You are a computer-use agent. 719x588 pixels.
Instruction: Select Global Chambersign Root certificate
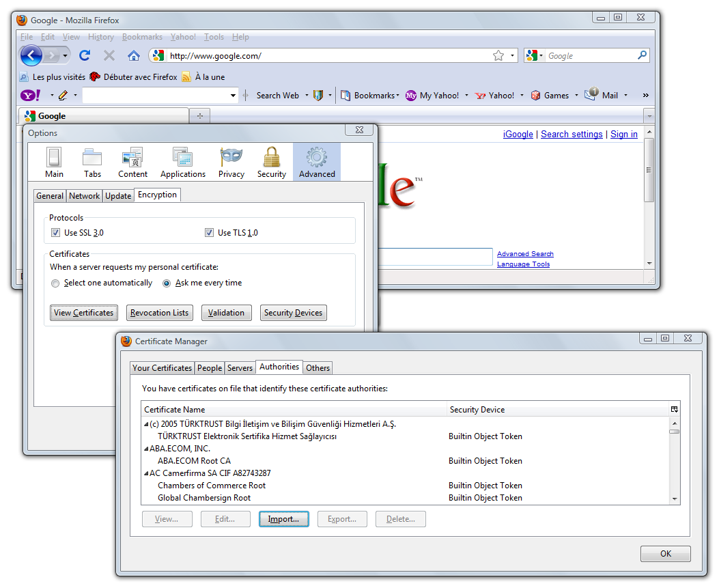point(204,498)
